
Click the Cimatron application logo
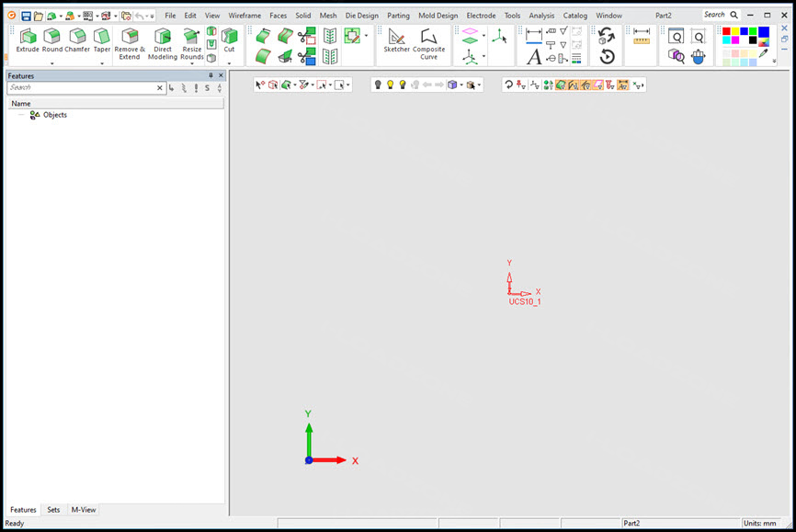tap(11, 16)
